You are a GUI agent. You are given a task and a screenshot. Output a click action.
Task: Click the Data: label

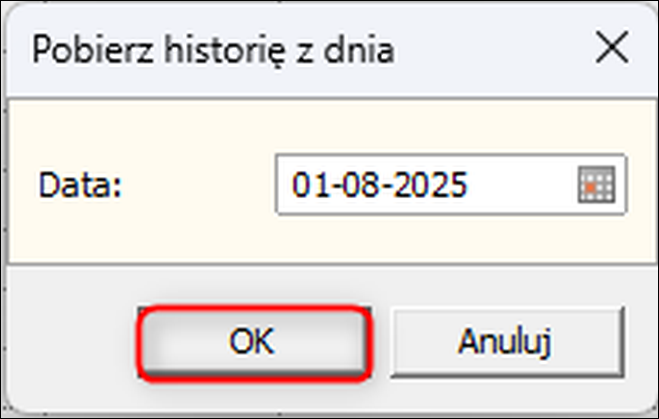coord(78,186)
